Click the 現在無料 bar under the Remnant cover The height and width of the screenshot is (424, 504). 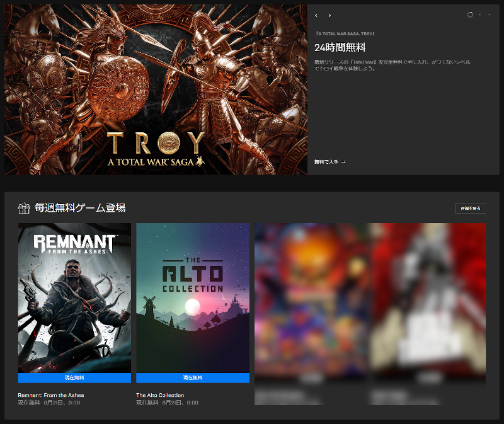click(74, 378)
